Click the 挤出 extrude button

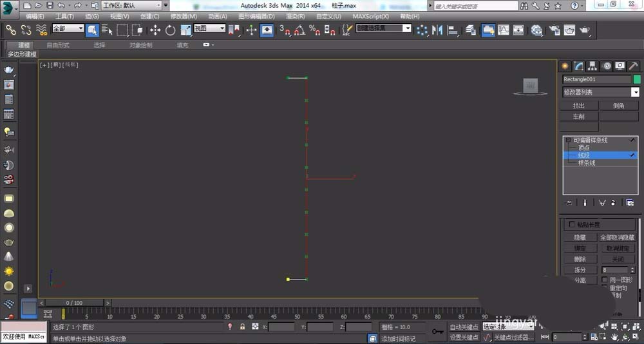(580, 106)
